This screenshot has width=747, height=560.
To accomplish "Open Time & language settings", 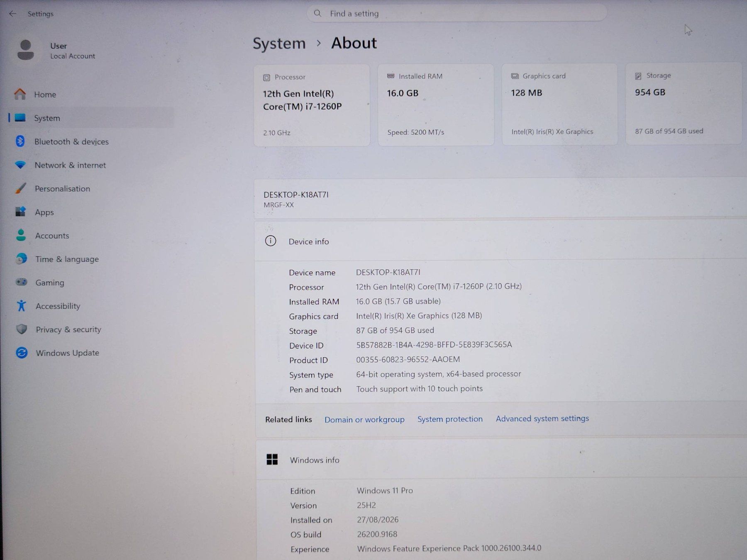I will coord(91,259).
